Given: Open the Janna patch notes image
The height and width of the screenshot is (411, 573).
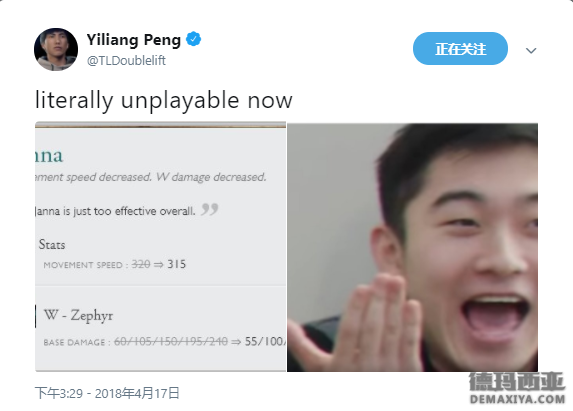Looking at the screenshot, I should pyautogui.click(x=160, y=247).
